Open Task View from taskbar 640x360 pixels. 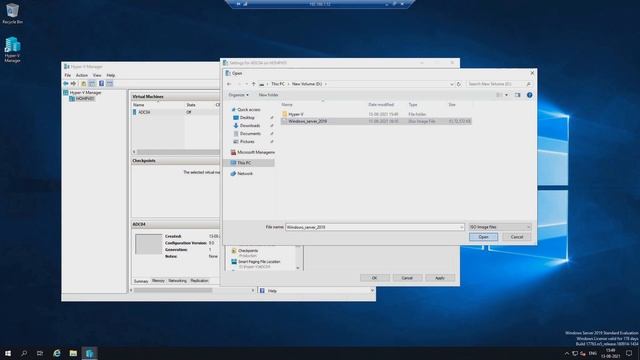point(40,353)
